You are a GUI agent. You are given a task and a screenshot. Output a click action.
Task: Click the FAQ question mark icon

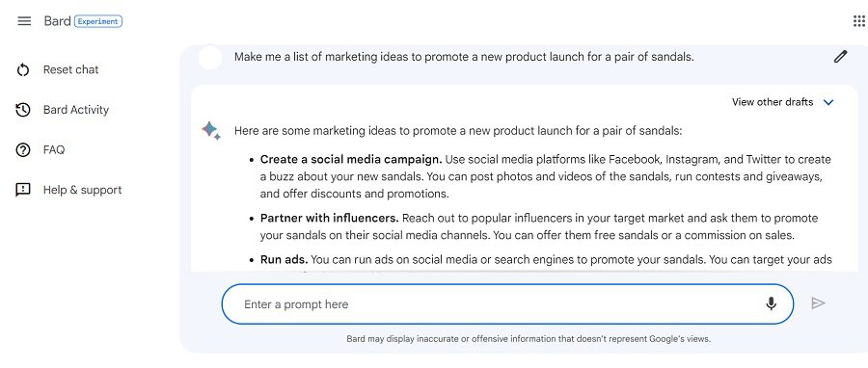pyautogui.click(x=23, y=149)
